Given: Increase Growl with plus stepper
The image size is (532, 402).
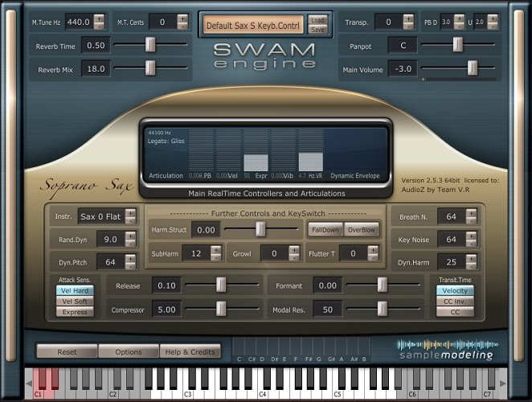Looking at the screenshot, I should coord(294,250).
